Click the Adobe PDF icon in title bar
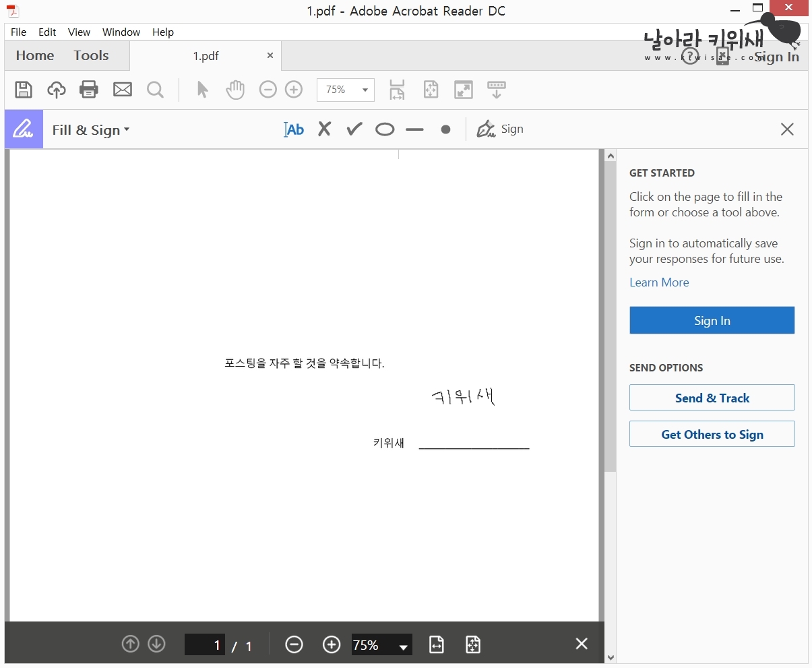This screenshot has width=812, height=668. tap(13, 11)
